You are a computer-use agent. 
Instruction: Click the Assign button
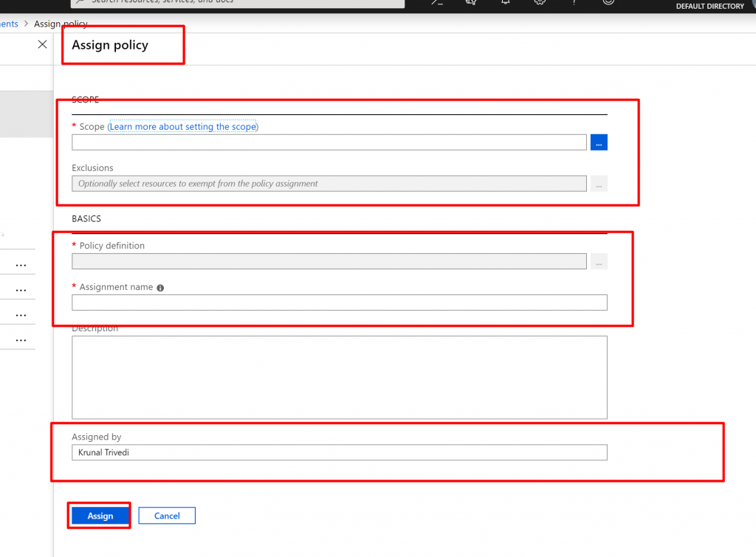pos(100,516)
